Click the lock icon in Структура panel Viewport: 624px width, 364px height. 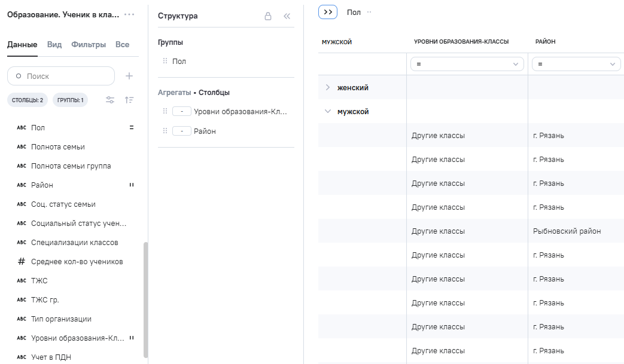click(x=268, y=16)
